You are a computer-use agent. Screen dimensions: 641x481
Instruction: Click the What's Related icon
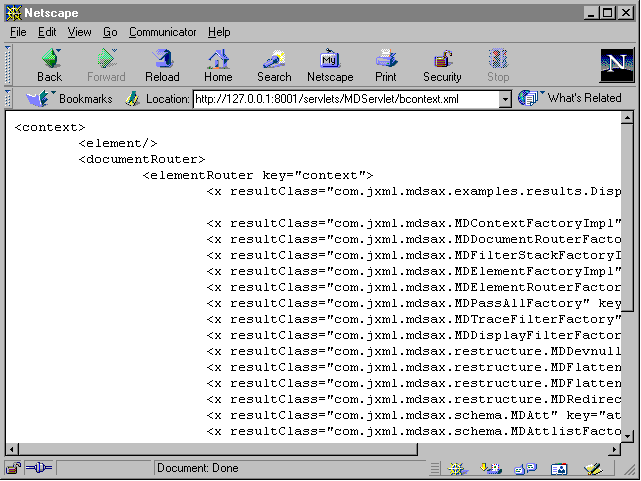click(x=528, y=98)
